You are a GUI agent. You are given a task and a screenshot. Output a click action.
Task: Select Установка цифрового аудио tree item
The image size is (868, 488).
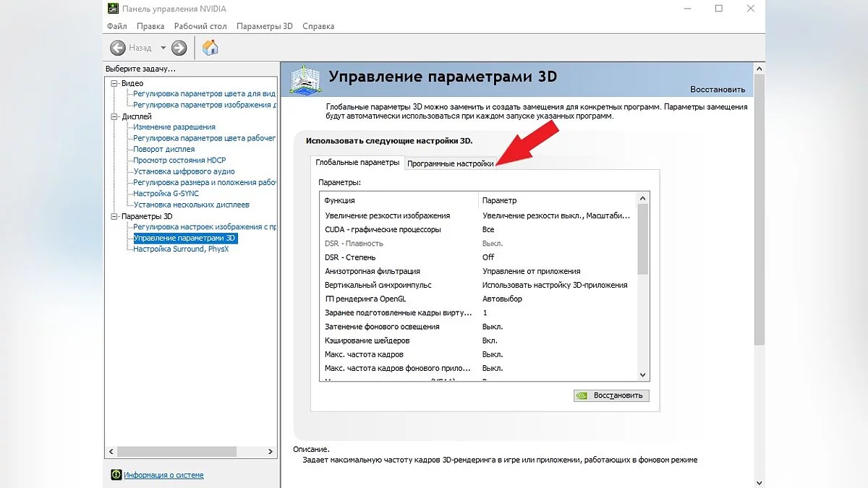pyautogui.click(x=184, y=171)
